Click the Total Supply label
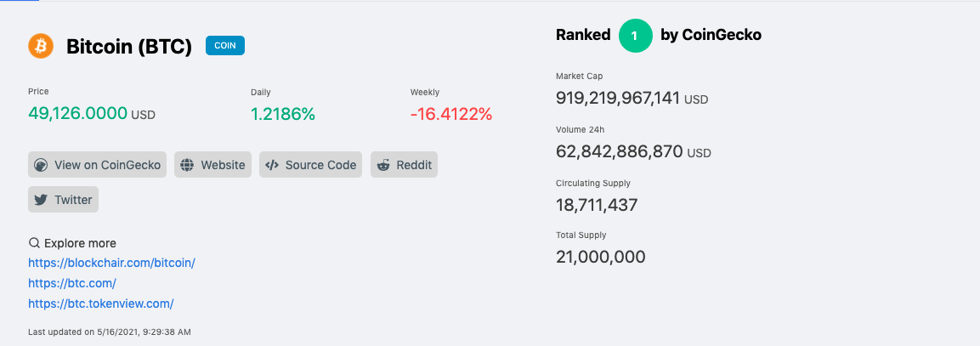Screen dimensions: 980x346 coord(581,235)
